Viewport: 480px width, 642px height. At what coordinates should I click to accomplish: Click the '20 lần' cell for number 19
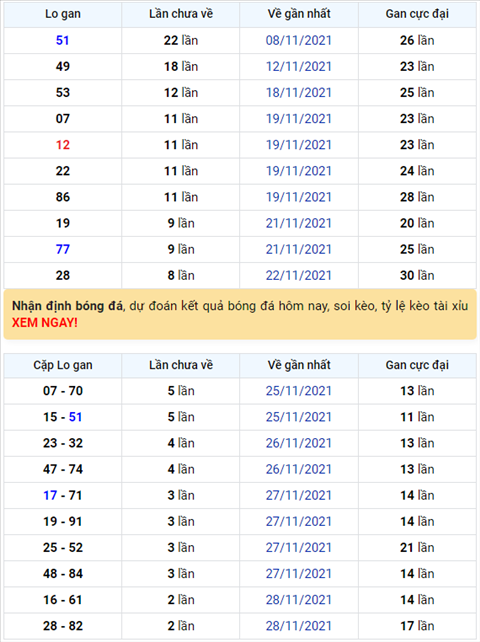click(x=417, y=224)
